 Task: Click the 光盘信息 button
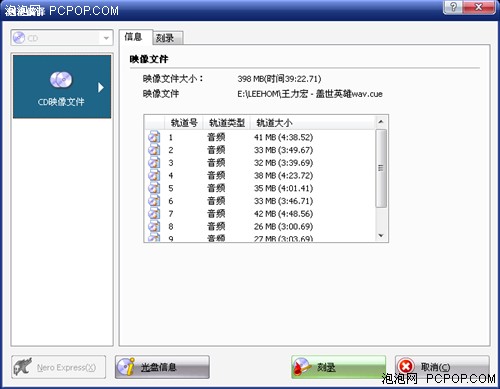point(162,367)
